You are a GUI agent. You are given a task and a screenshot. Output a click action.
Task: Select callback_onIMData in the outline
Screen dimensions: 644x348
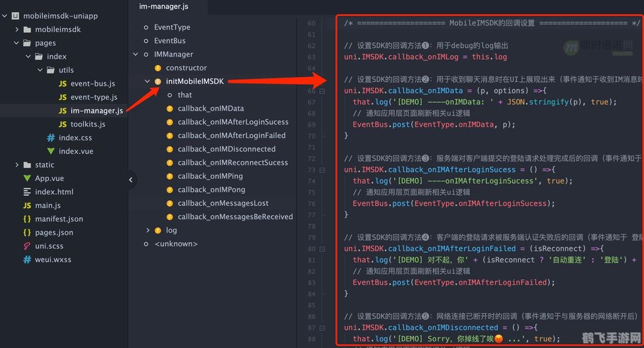pos(211,108)
